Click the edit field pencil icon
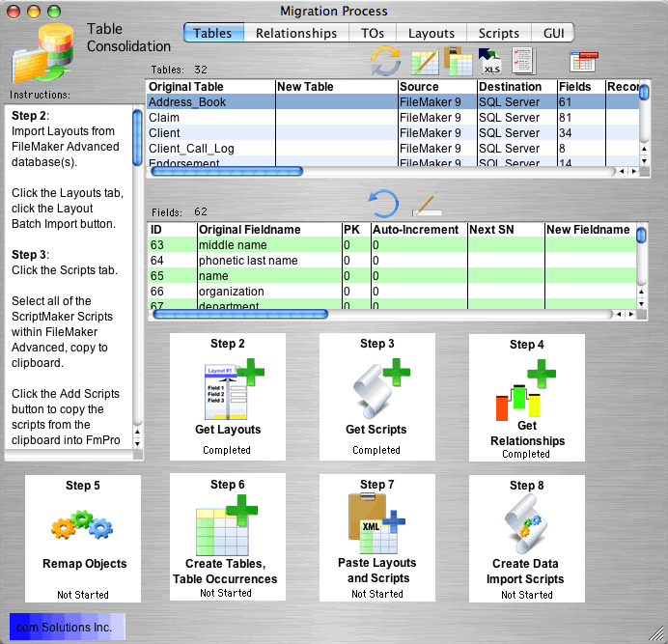The width and height of the screenshot is (668, 644). [427, 205]
